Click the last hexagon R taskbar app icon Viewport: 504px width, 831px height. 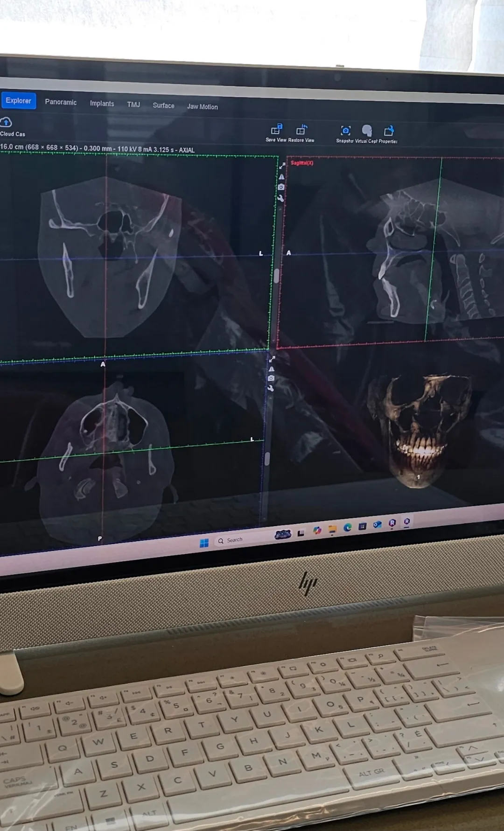406,521
